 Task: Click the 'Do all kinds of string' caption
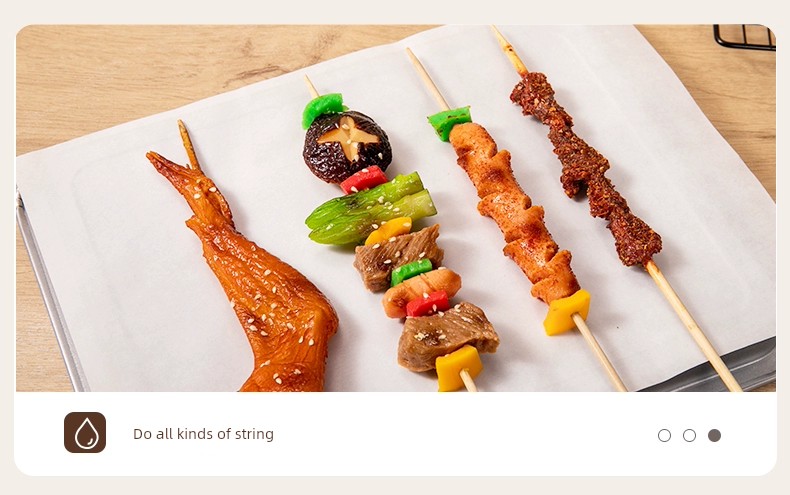coord(204,434)
